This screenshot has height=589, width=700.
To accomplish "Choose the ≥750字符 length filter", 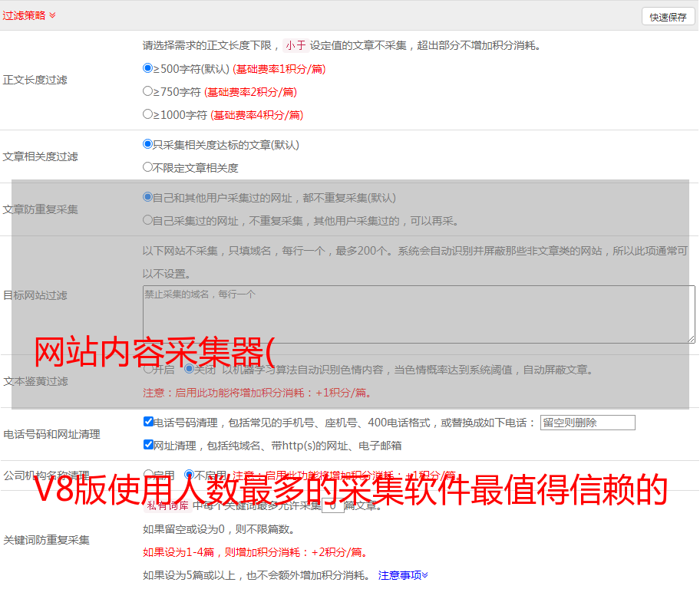I will pos(148,91).
